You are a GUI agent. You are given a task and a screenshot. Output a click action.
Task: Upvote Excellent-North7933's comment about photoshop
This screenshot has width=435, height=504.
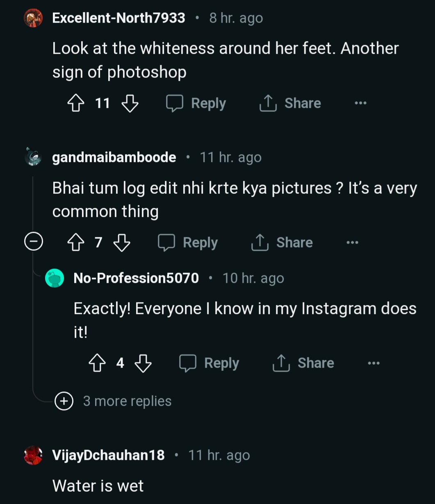click(x=75, y=103)
